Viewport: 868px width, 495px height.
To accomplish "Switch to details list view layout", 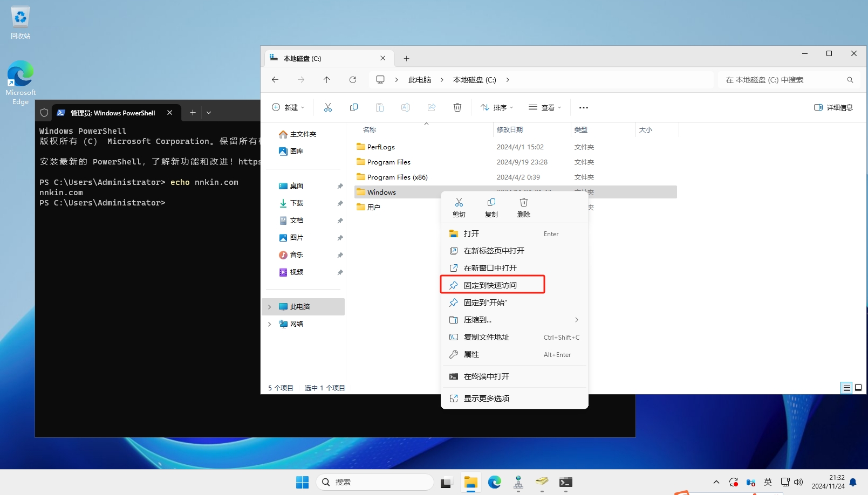I will pos(846,388).
